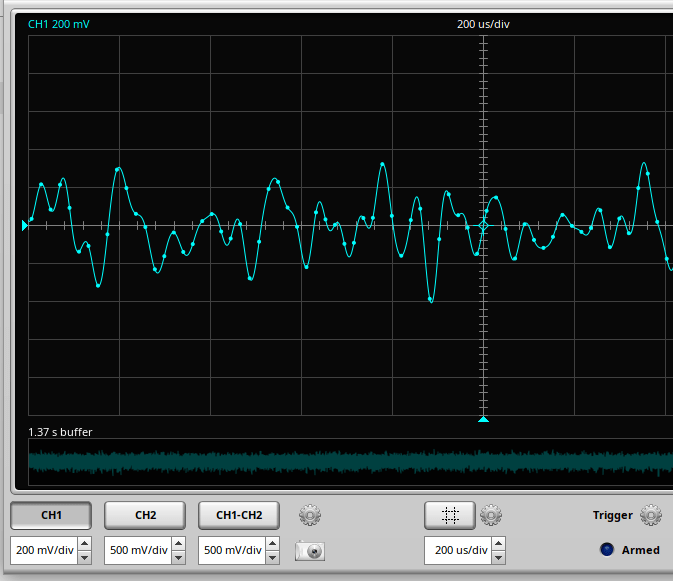
Task: Toggle the CH1-CH2 differential button
Action: [x=239, y=515]
